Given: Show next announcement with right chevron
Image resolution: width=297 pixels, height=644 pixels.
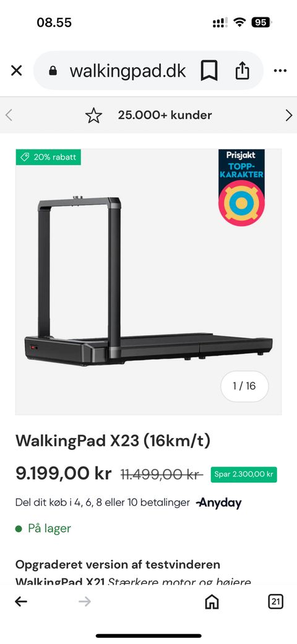Looking at the screenshot, I should pos(289,116).
